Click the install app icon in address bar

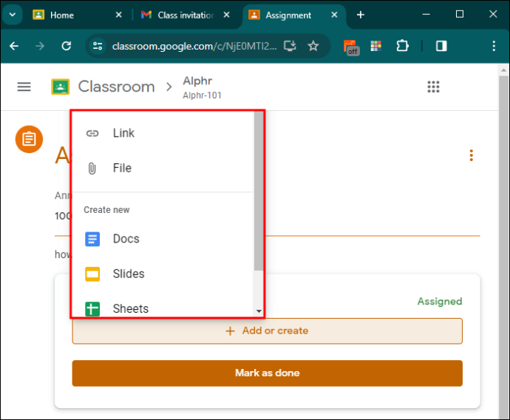click(x=290, y=46)
